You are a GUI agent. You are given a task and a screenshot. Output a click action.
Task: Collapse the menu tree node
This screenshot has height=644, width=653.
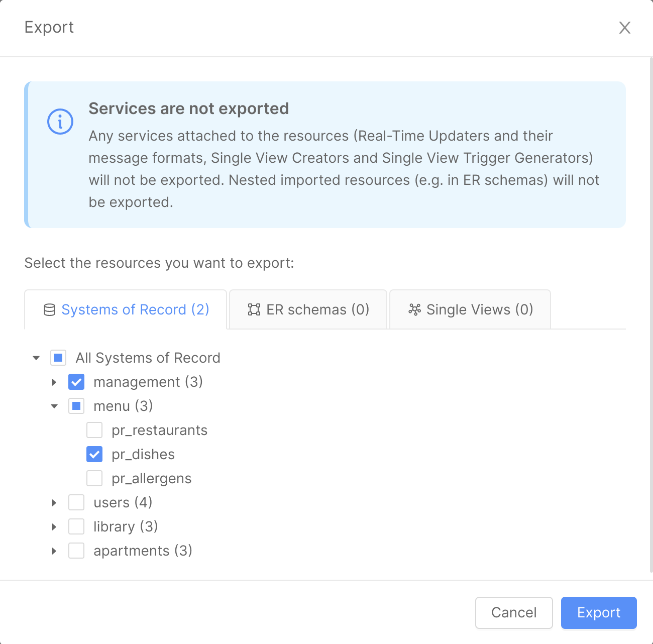[x=54, y=406]
